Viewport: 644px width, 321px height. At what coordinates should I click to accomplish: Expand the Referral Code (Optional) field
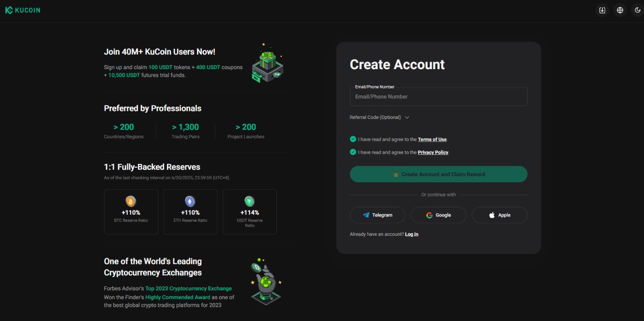(379, 117)
